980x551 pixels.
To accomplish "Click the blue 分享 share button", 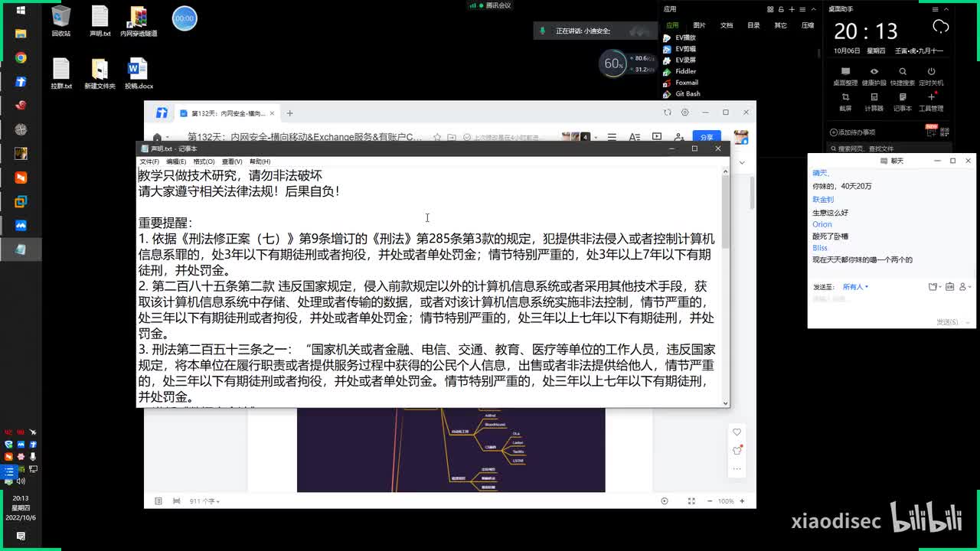I will click(707, 138).
